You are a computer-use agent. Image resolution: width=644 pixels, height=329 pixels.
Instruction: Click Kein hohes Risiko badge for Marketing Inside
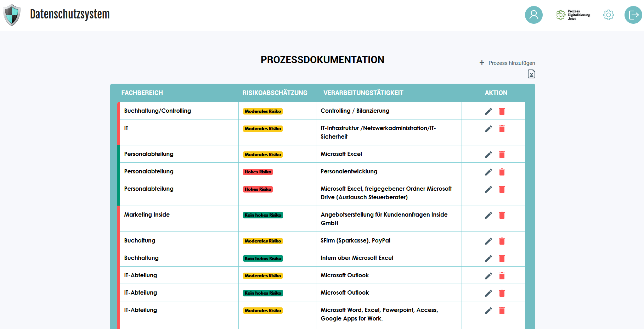[263, 215]
